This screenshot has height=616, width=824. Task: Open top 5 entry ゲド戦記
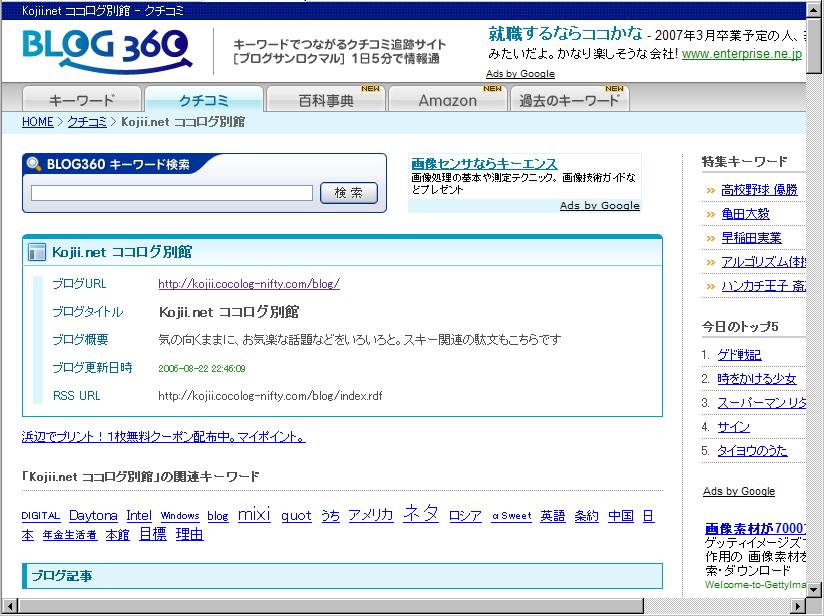click(x=739, y=355)
